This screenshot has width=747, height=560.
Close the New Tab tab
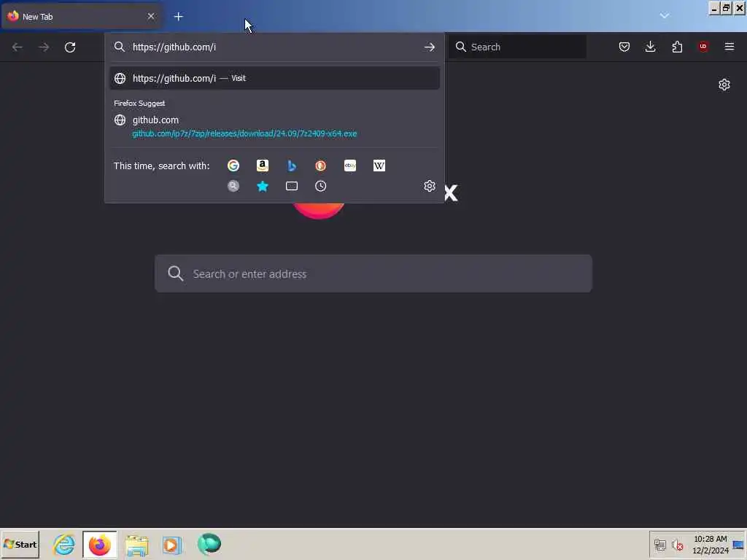click(x=151, y=16)
